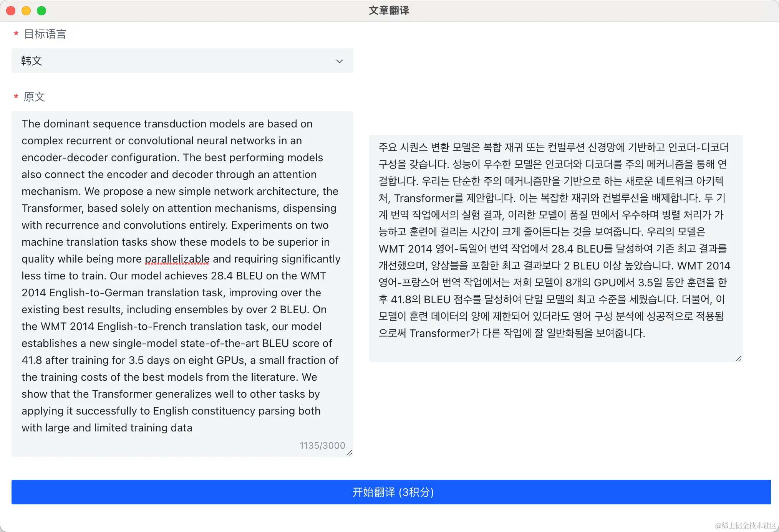The width and height of the screenshot is (779, 532).
Task: Open the 韩文 target language dropdown
Action: pos(182,61)
